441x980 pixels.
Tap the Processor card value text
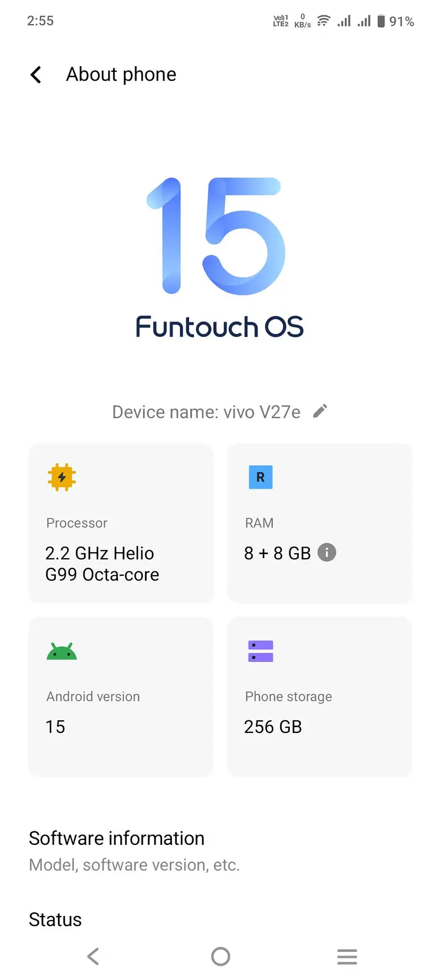[x=102, y=564]
